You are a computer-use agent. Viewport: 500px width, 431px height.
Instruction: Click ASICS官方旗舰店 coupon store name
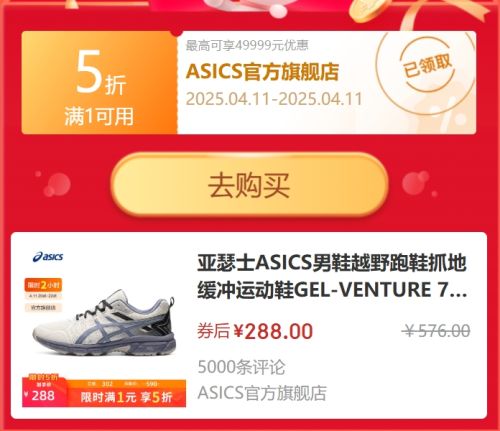[262, 72]
